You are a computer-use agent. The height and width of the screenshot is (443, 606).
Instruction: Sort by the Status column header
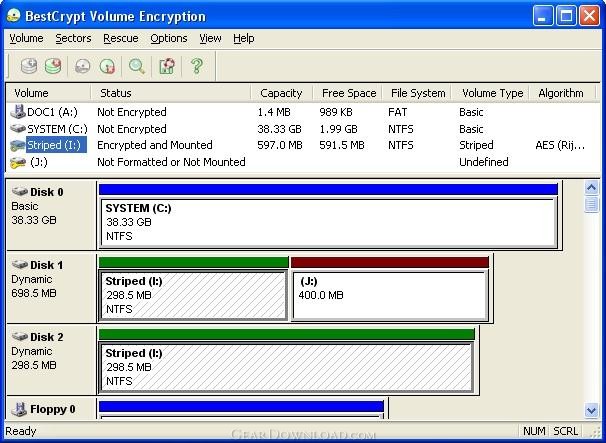(171, 93)
